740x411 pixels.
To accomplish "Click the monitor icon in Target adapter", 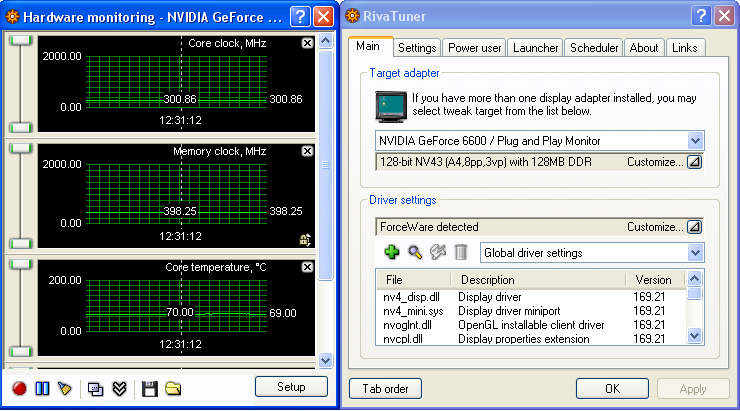I will (x=391, y=107).
